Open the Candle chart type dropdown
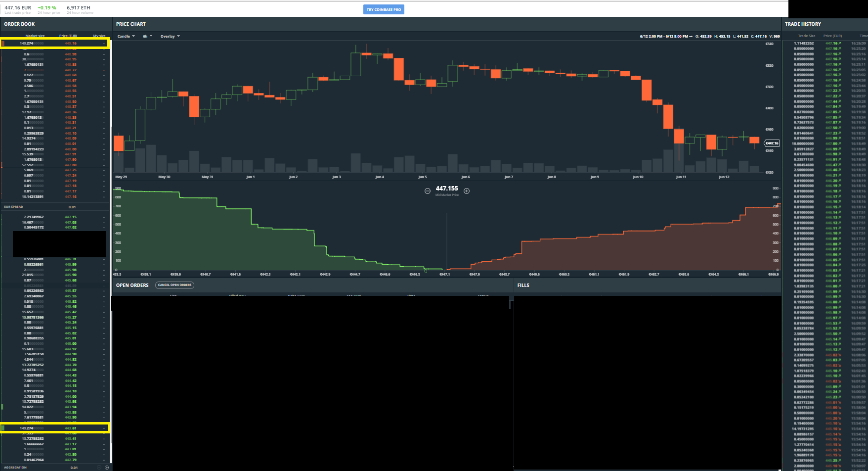The width and height of the screenshot is (868, 471). pyautogui.click(x=126, y=36)
